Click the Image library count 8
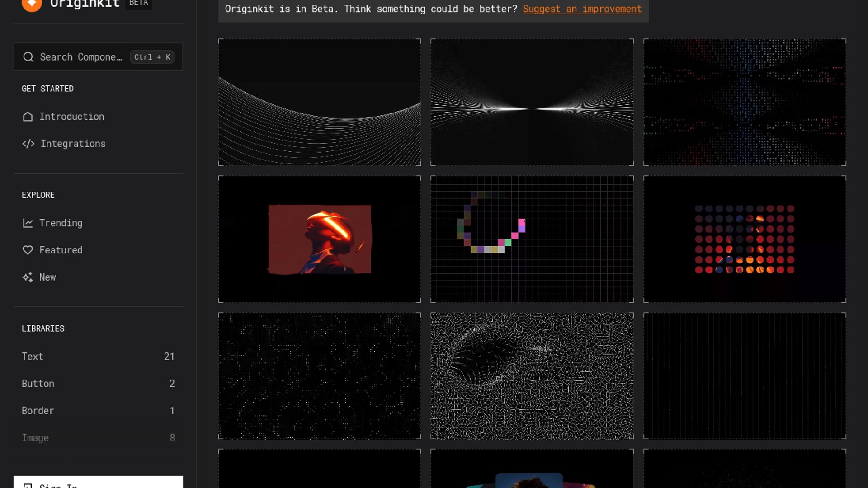868x488 pixels. tap(172, 438)
